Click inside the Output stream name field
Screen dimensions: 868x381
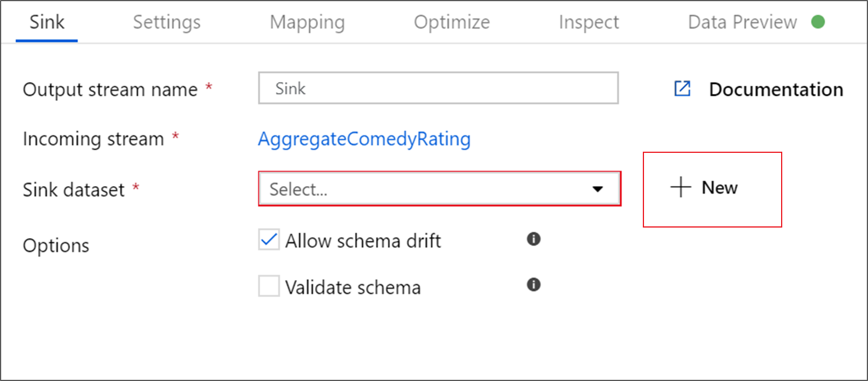click(437, 88)
